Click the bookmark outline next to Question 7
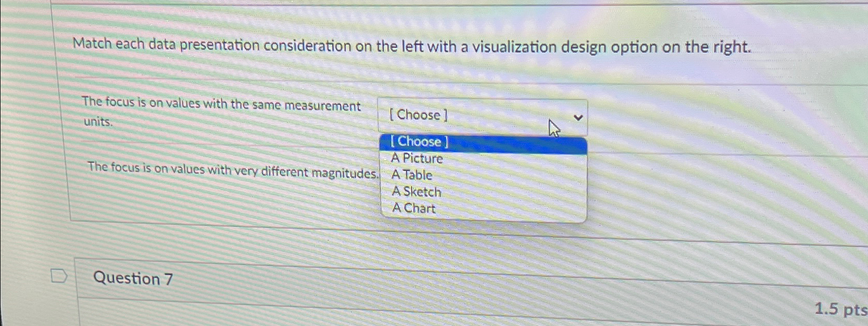The image size is (868, 326). click(59, 277)
